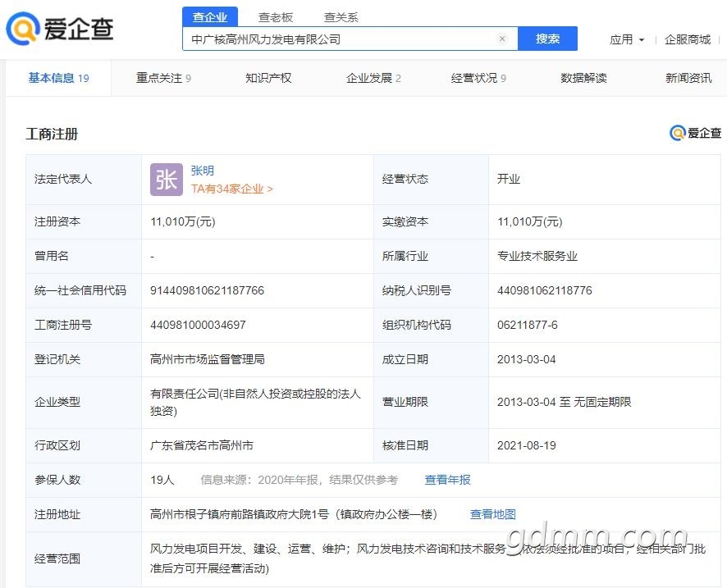Image resolution: width=727 pixels, height=588 pixels.
Task: Open the 应用 dropdown menu
Action: coord(627,39)
